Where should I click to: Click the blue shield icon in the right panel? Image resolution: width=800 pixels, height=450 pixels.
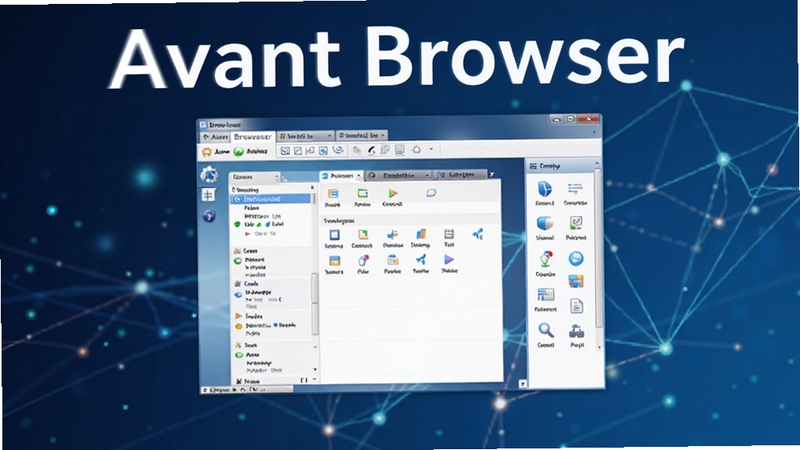(x=544, y=189)
